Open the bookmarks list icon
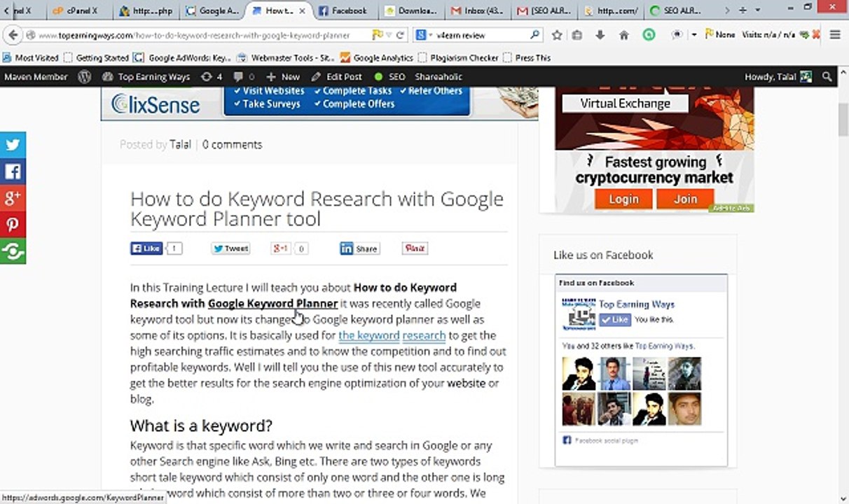 (x=577, y=35)
